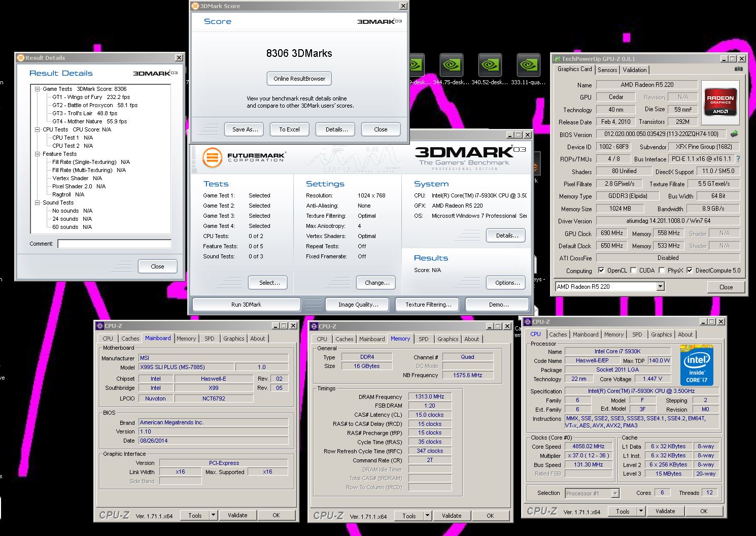Click the save BIOS chip icon in GPU-Z
Viewport: 756px width, 536px height.
(734, 134)
